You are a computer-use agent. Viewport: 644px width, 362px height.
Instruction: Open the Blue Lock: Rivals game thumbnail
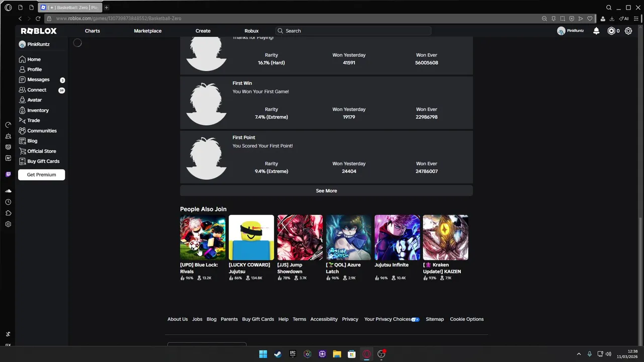(203, 238)
